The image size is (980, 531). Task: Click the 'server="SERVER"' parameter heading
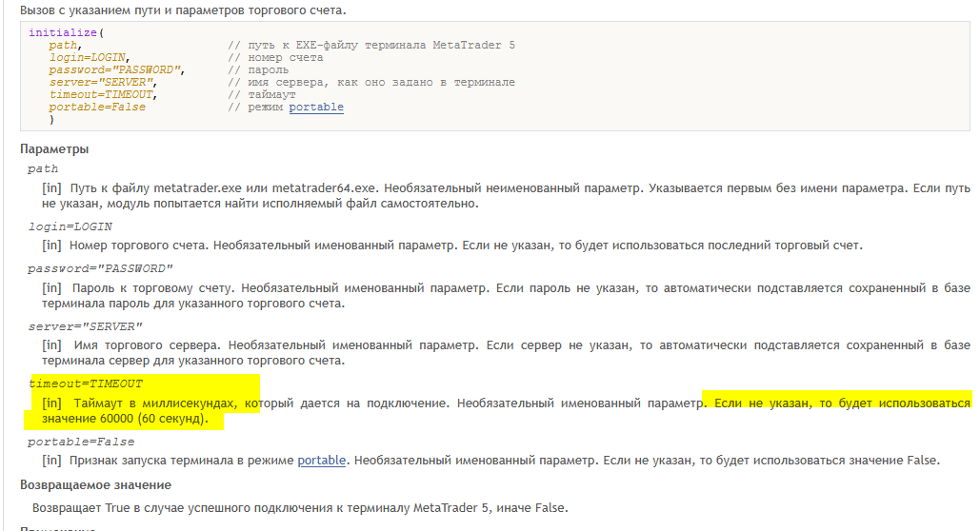pyautogui.click(x=85, y=326)
